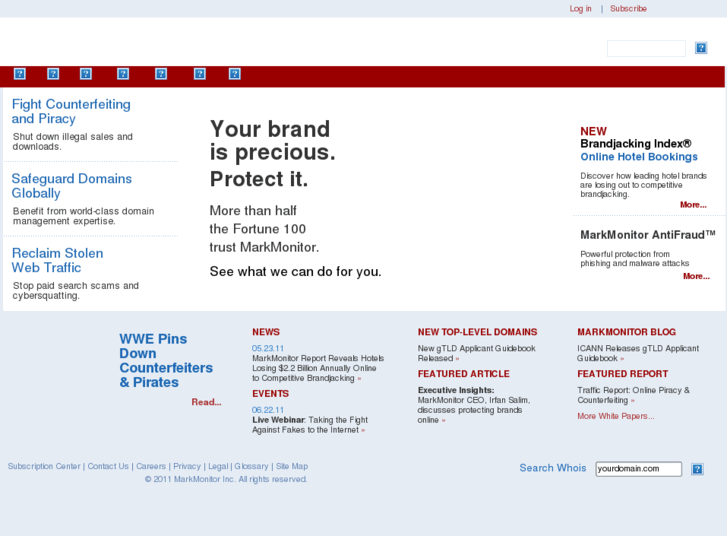The width and height of the screenshot is (727, 545).
Task: Open ICANN Releases gTLD Applicant Guidebook blog post
Action: coord(638,353)
